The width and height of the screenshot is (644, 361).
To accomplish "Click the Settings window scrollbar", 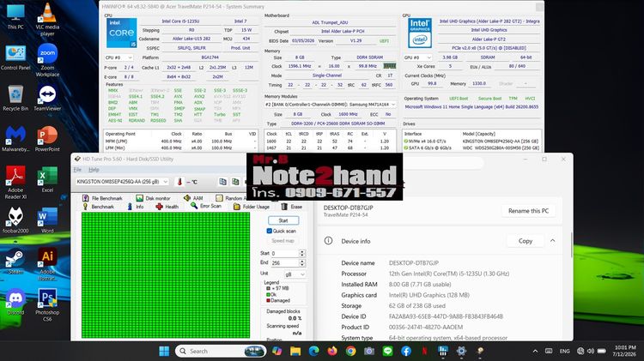I will 571,244.
